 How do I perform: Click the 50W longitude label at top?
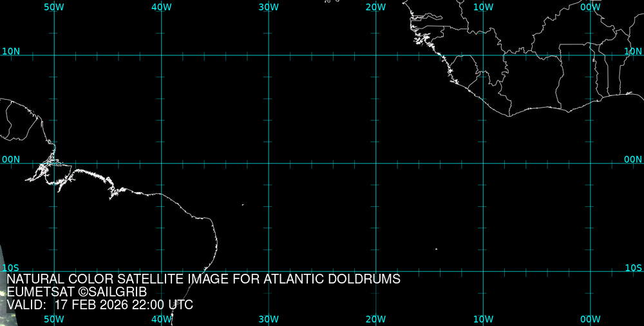[x=54, y=6]
